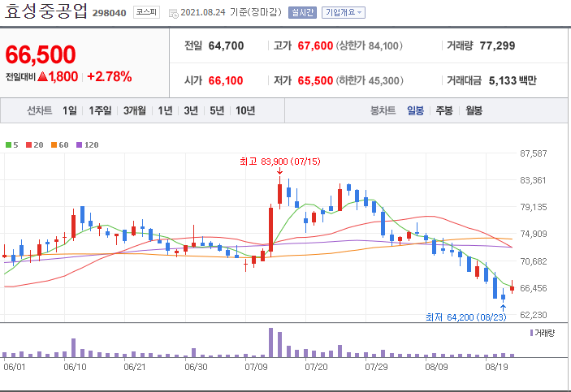Click the 저가 value 65,500
The height and width of the screenshot is (392, 571).
pos(315,80)
